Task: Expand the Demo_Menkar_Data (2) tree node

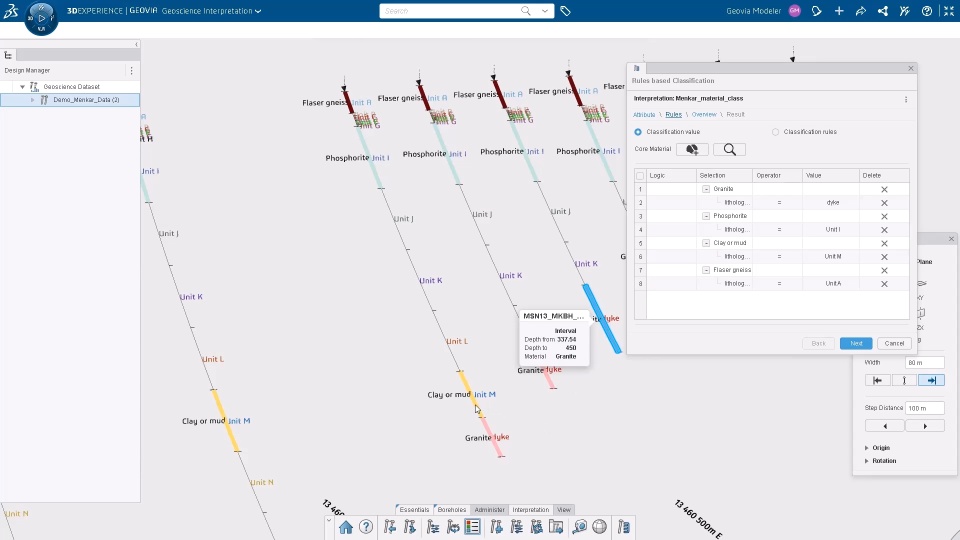Action: [x=32, y=100]
